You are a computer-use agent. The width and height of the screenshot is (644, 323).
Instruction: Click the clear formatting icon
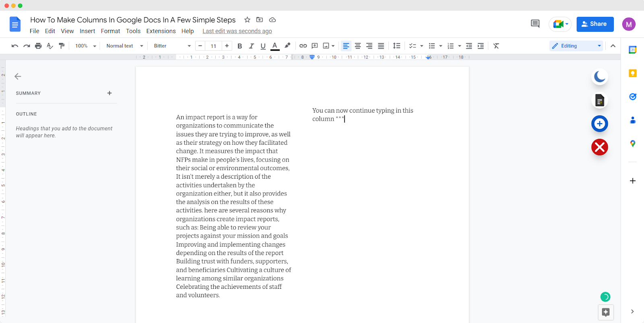click(496, 46)
